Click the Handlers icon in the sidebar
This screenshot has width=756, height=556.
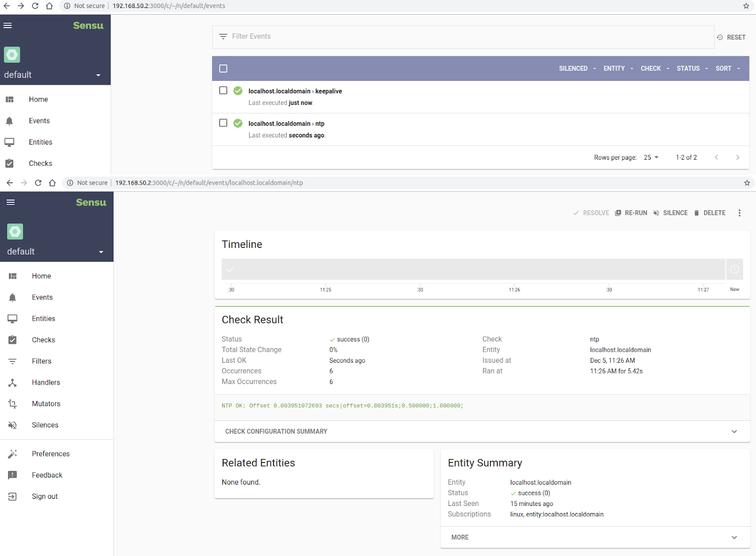pyautogui.click(x=13, y=382)
